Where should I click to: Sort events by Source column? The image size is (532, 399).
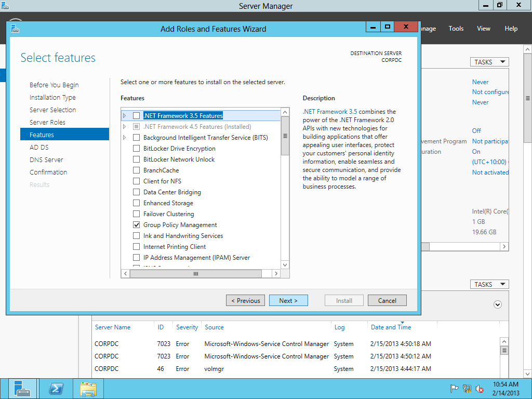pos(214,327)
